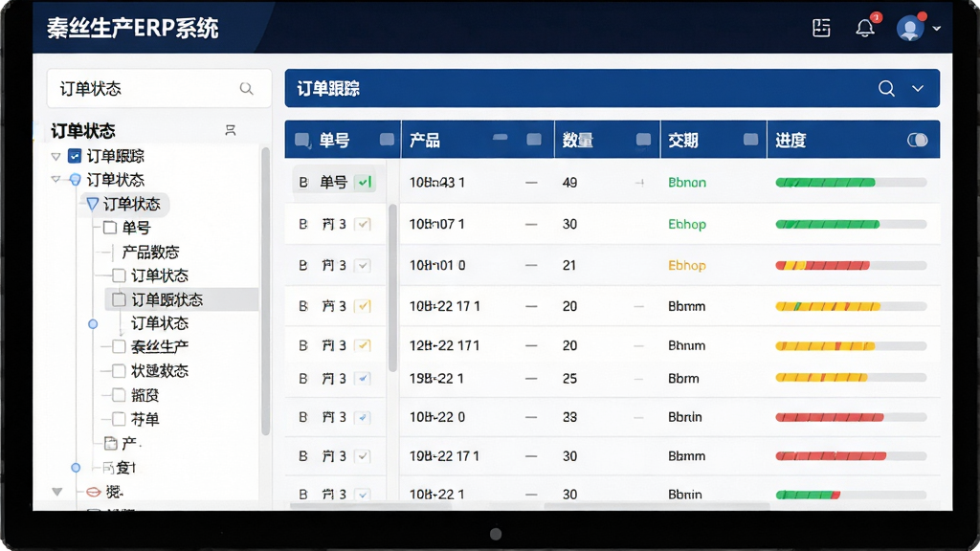Viewport: 980px width, 551px height.
Task: Click the 产品 column filter icon
Action: tap(534, 140)
